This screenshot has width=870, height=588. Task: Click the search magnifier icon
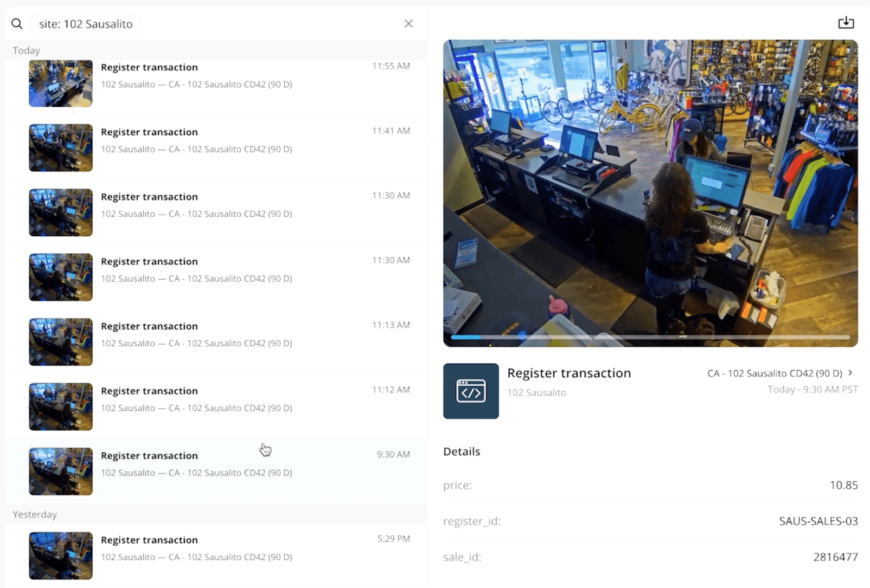[x=17, y=24]
